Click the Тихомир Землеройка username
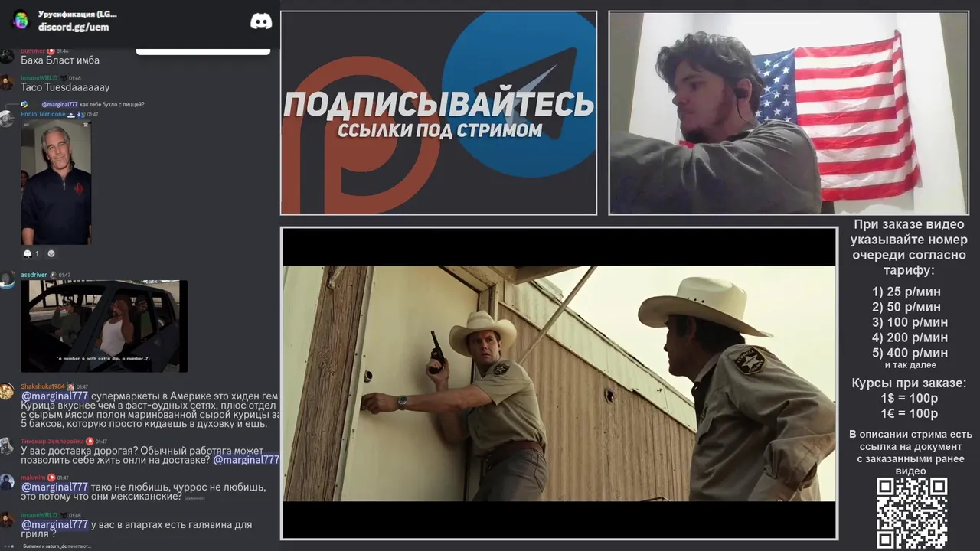980x551 pixels. pos(52,442)
